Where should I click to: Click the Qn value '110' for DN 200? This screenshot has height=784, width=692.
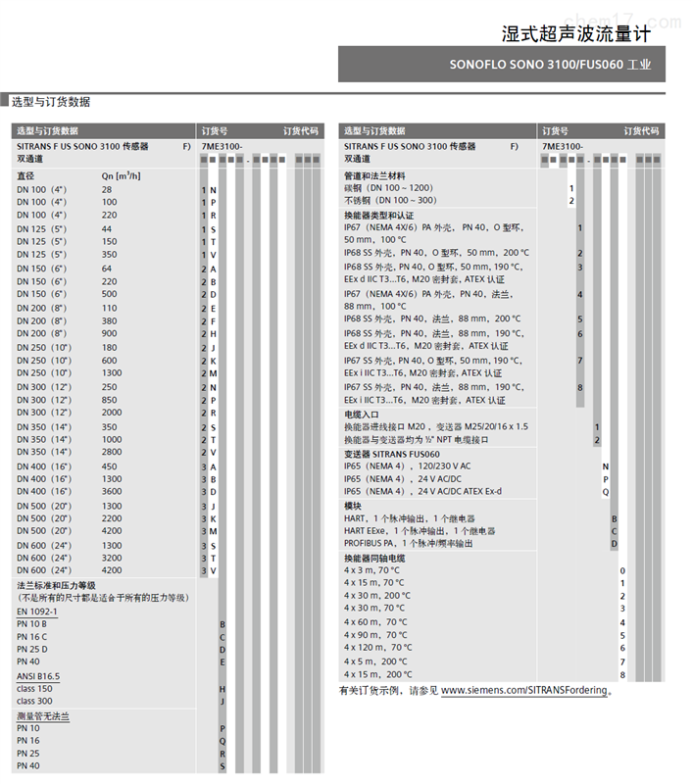110,308
